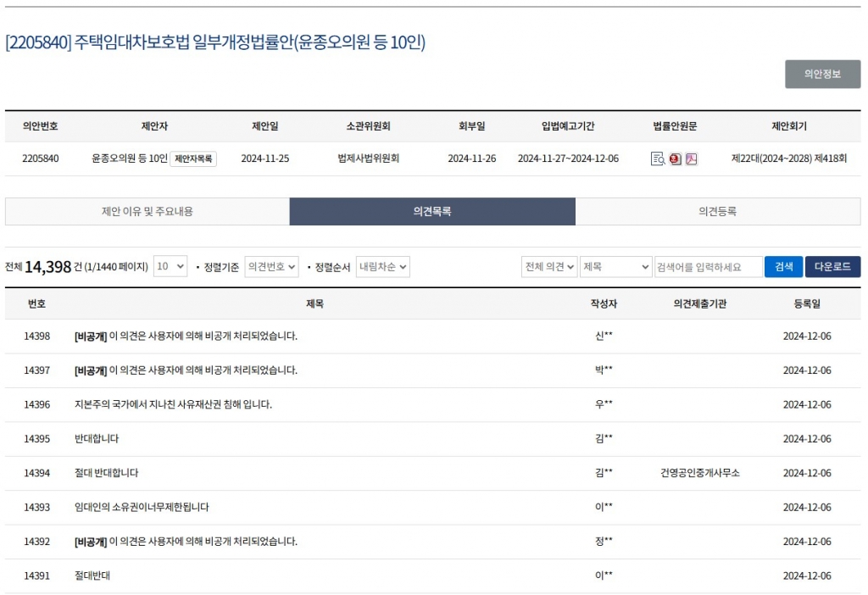This screenshot has width=868, height=595.
Task: Download the HWP file of the bill
Action: (x=675, y=158)
